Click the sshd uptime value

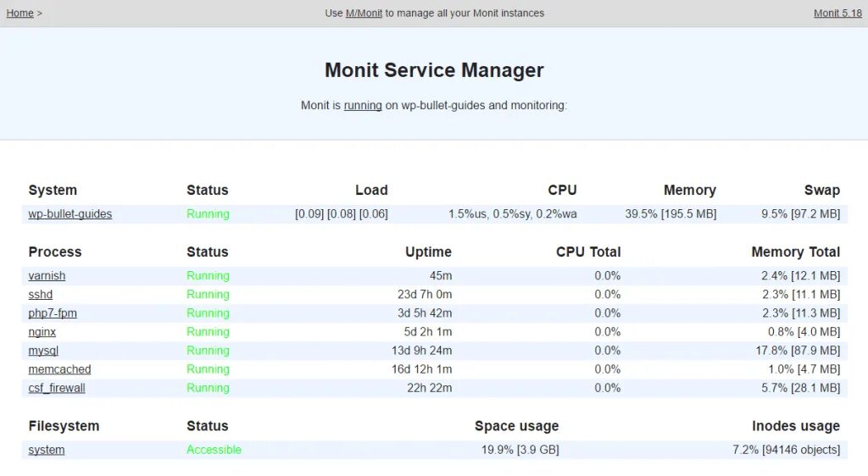tap(425, 295)
